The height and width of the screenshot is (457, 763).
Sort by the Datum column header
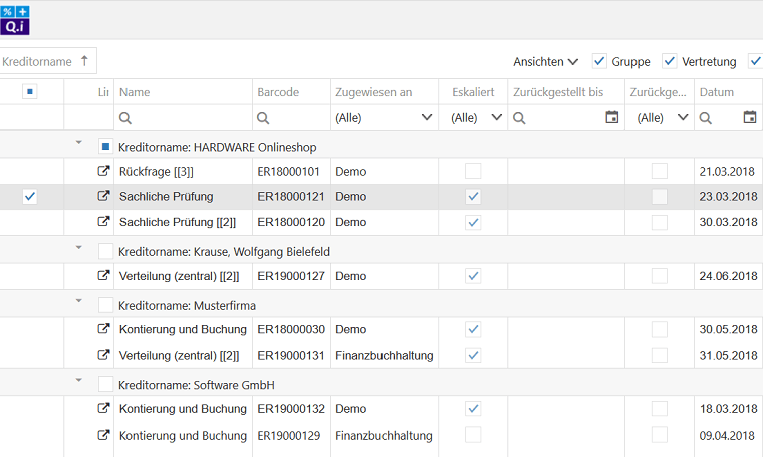(x=716, y=92)
